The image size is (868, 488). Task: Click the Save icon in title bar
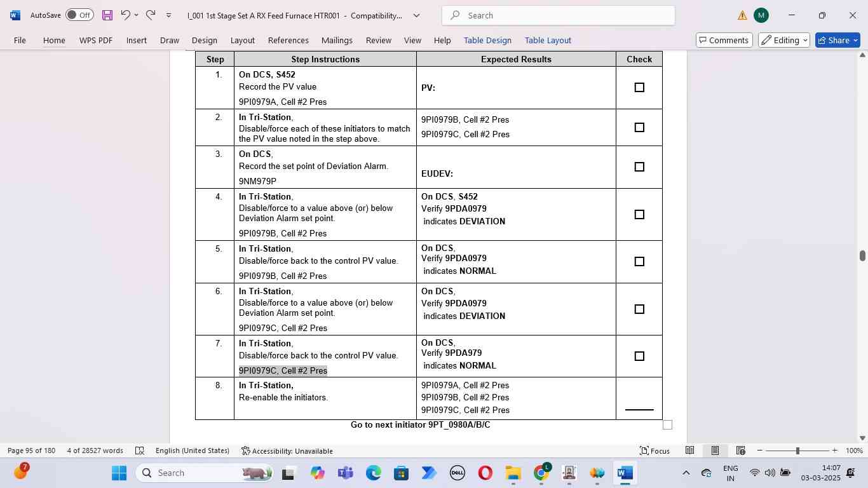pyautogui.click(x=107, y=15)
